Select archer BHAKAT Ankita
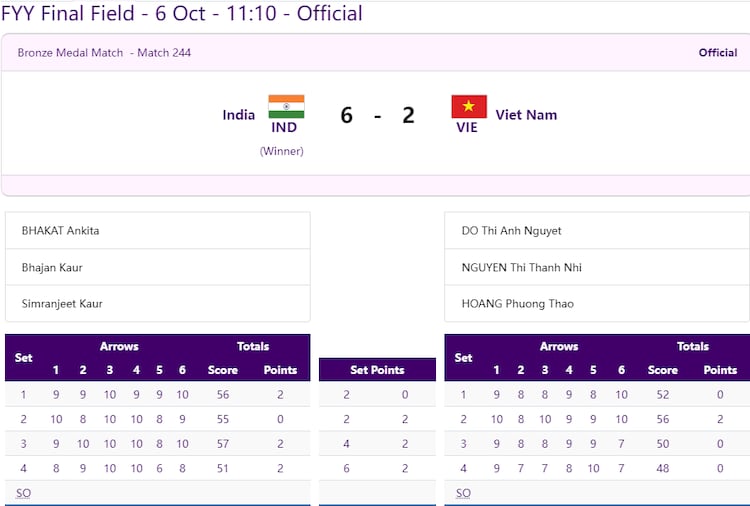Image resolution: width=750 pixels, height=506 pixels. pyautogui.click(x=60, y=231)
